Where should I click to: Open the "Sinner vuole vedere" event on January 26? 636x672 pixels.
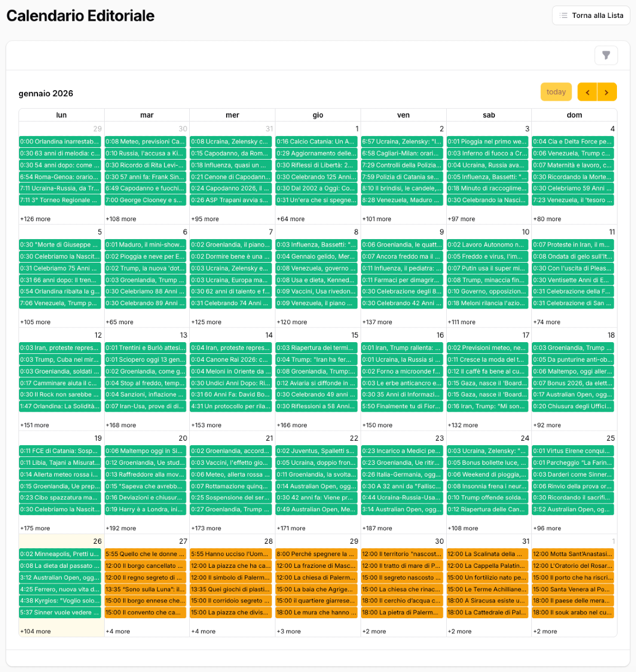click(60, 612)
